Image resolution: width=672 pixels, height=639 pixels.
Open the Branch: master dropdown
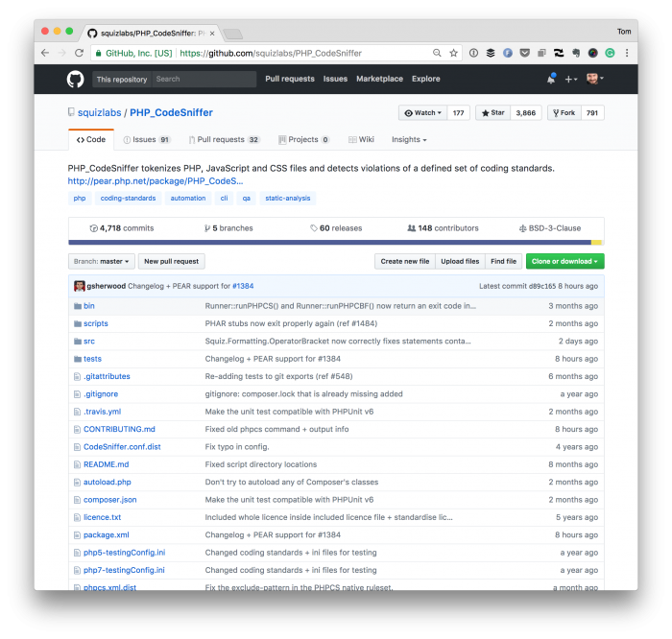pos(101,261)
